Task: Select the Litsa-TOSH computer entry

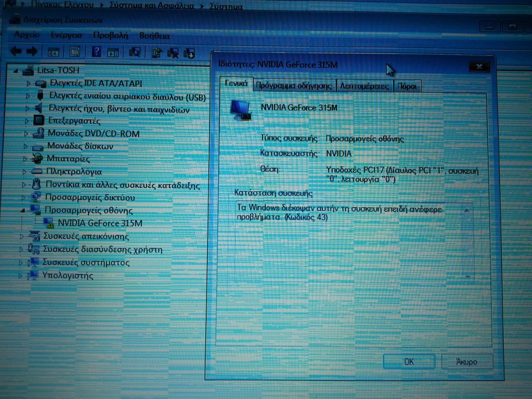Action: pyautogui.click(x=59, y=70)
